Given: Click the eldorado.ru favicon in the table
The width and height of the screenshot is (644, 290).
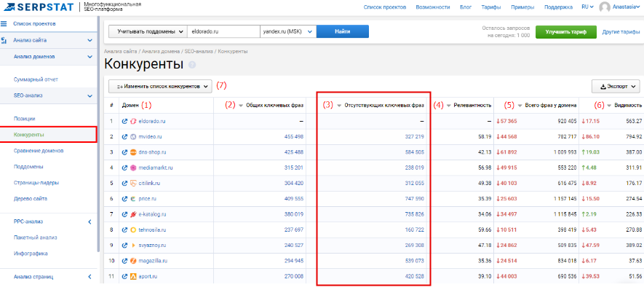Looking at the screenshot, I should pyautogui.click(x=133, y=122).
